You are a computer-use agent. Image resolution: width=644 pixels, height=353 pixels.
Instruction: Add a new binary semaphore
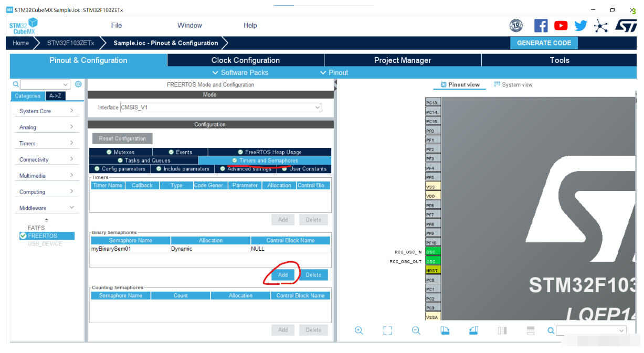(283, 275)
